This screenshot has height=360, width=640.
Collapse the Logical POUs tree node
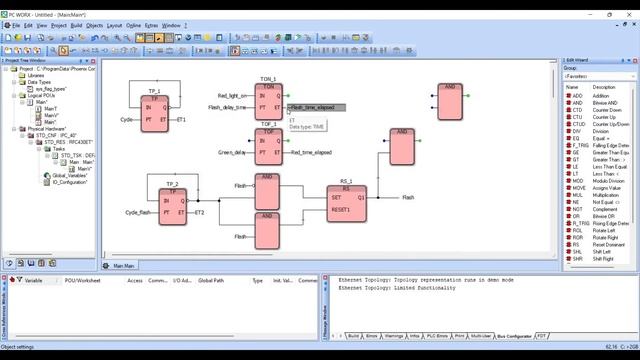[x=14, y=96]
